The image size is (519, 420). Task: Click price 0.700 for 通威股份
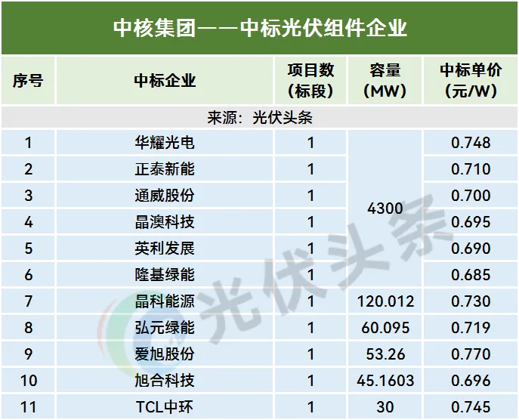tap(471, 196)
